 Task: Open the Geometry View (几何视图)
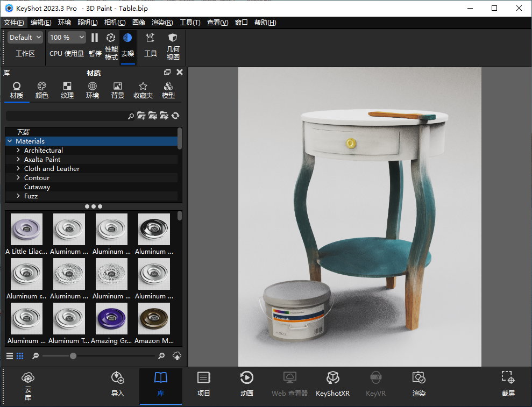click(x=173, y=47)
